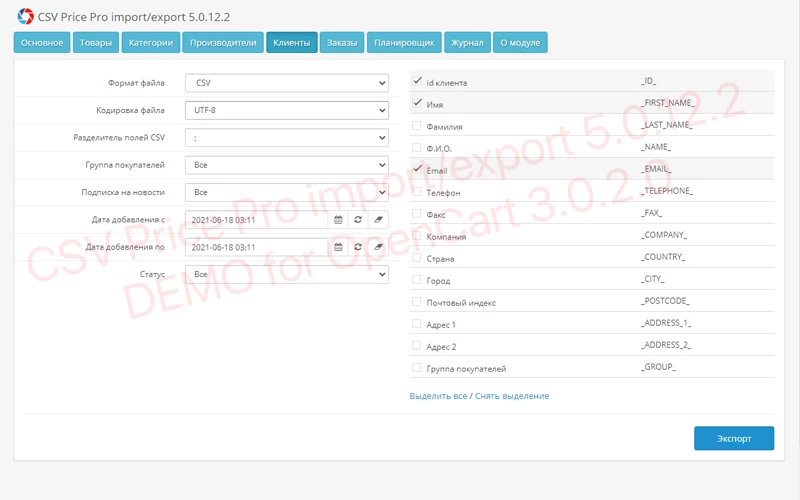Uncheck the 'Имя' checkbox
The width and height of the screenshot is (800, 500).
[417, 103]
